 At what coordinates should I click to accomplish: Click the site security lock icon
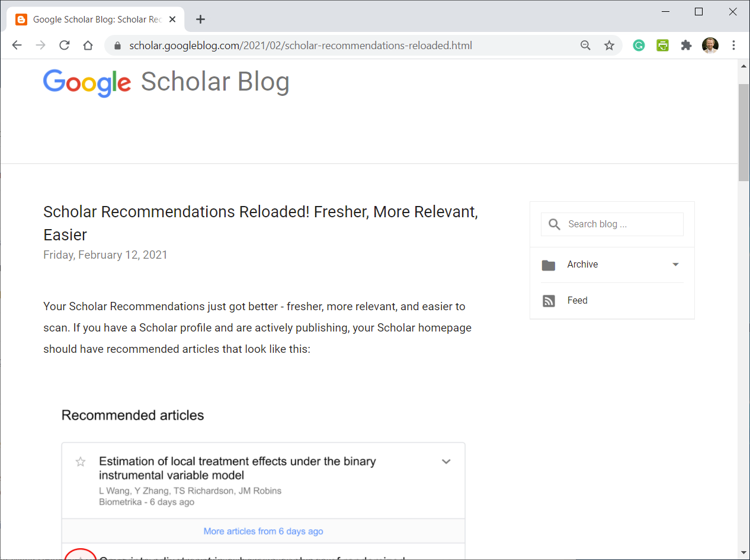click(x=117, y=45)
